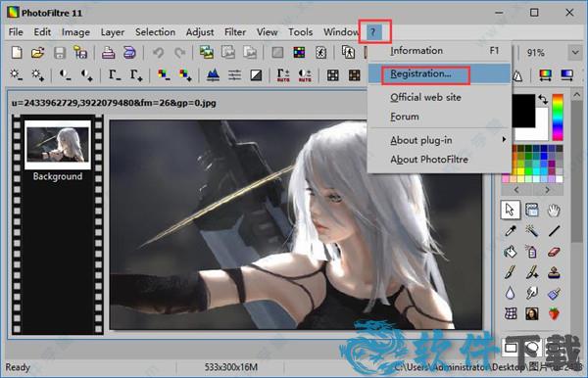Apply Auto contrast

pos(305,75)
